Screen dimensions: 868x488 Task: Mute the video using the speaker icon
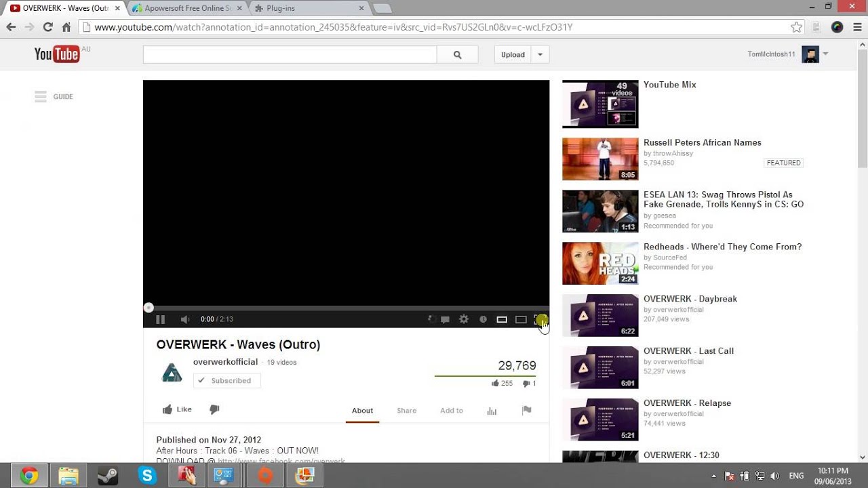click(x=185, y=319)
